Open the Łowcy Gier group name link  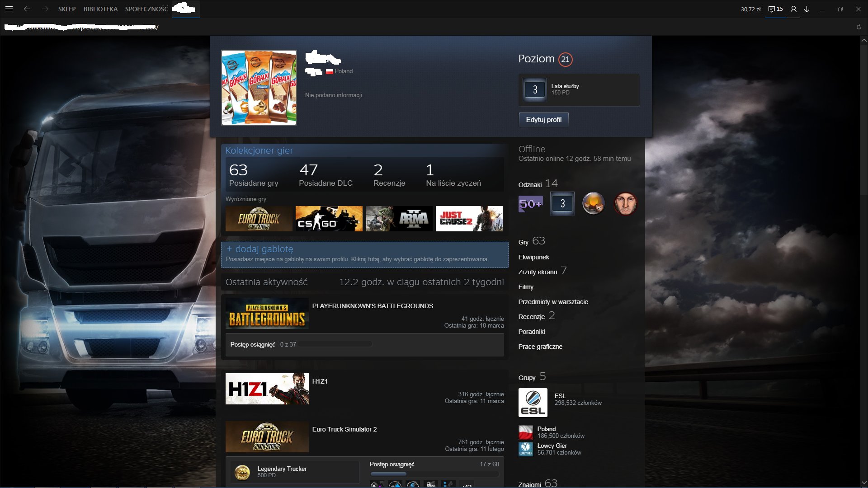pyautogui.click(x=552, y=446)
